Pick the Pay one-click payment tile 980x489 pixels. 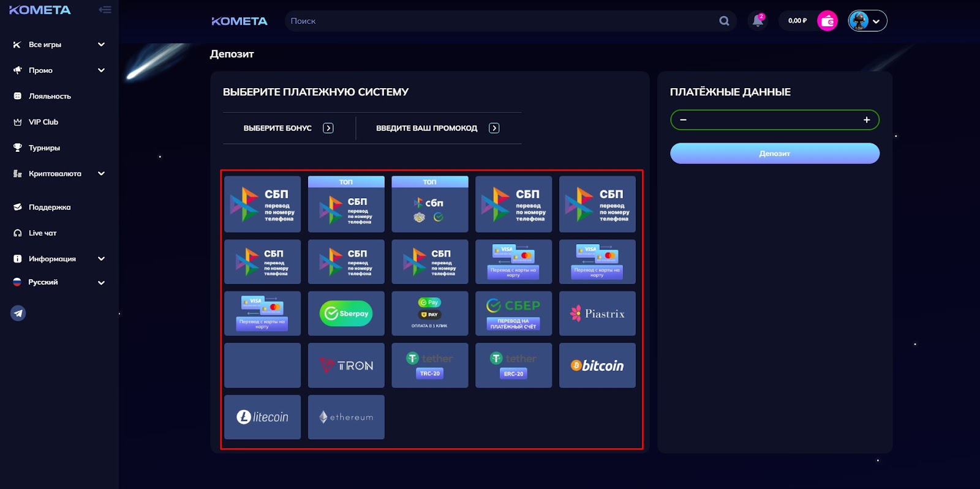(x=430, y=313)
